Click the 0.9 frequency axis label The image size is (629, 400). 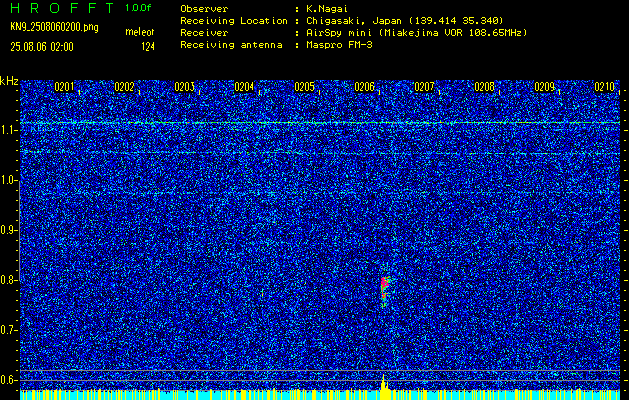[x=7, y=230]
